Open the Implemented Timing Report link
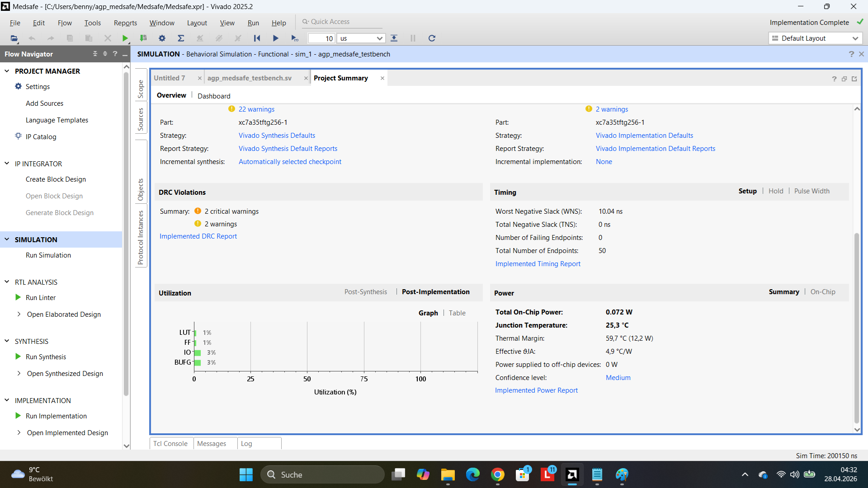868x488 pixels. coord(538,264)
